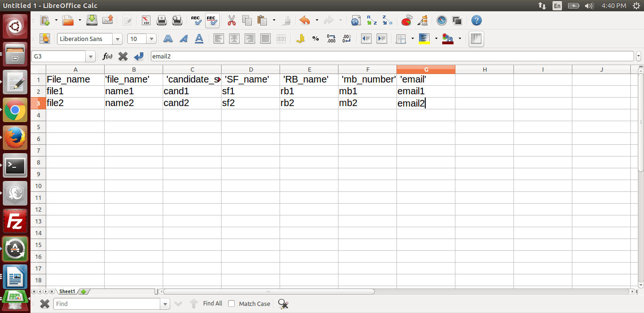Expand the background color picker dropdown

tap(460, 39)
